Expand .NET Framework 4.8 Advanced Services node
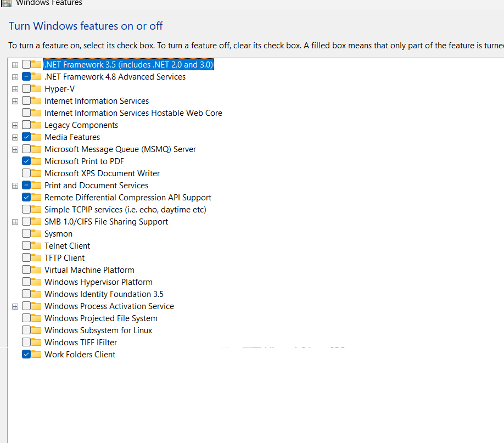 (15, 77)
